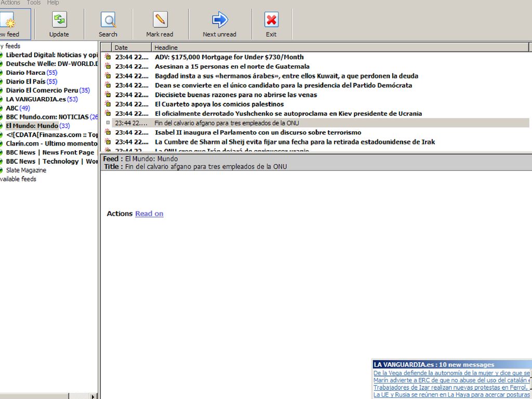Select the Slate Magazine feed
This screenshot has width=532, height=399.
pos(26,170)
